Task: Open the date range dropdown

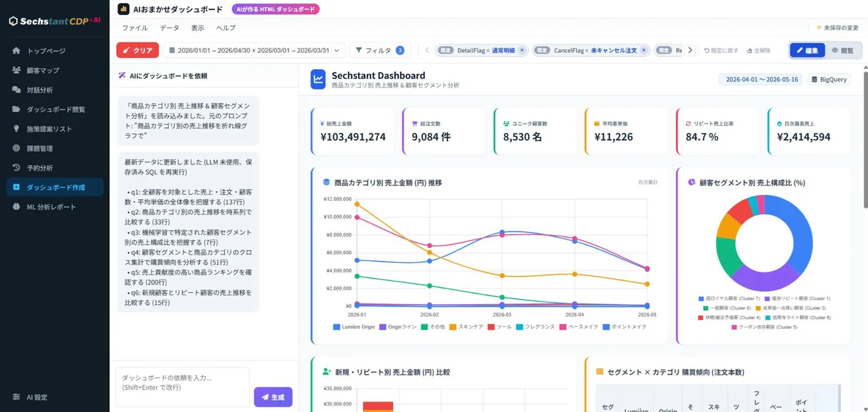Action: [254, 50]
